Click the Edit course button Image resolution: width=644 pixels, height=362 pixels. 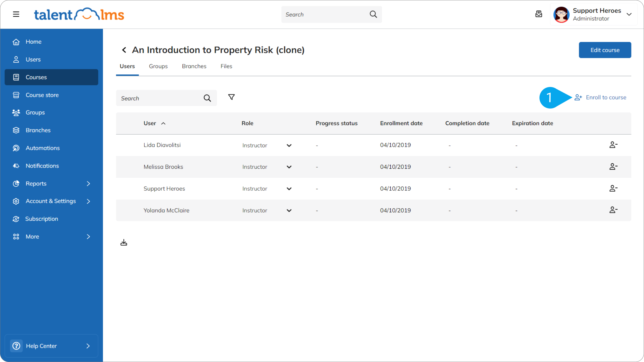[x=605, y=50]
